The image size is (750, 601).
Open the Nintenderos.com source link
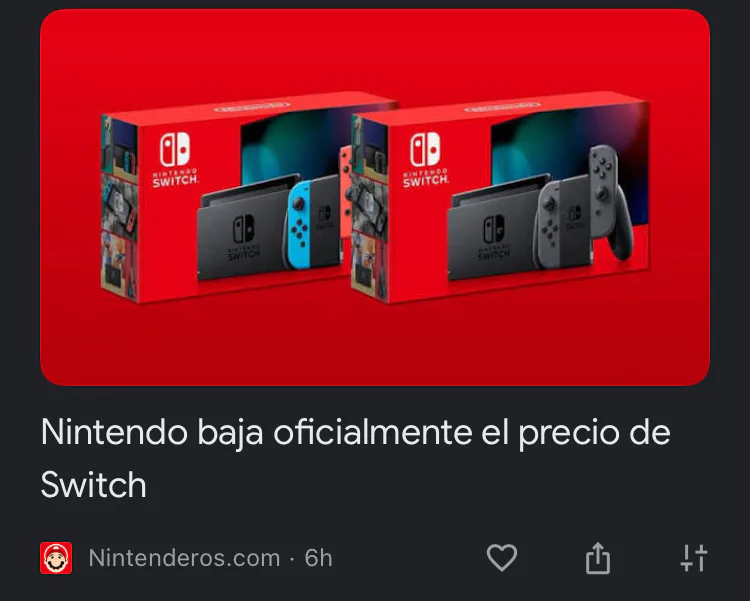point(184,558)
